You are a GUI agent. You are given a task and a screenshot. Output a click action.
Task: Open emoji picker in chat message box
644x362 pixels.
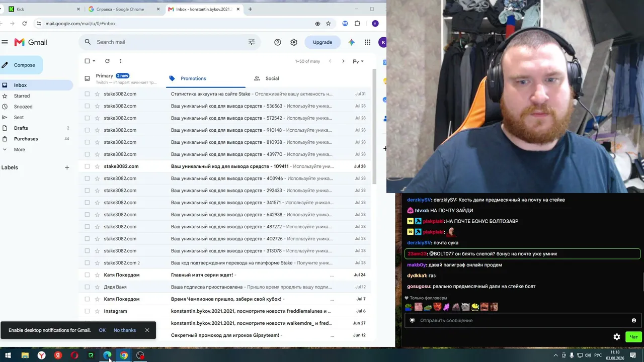[634, 320]
